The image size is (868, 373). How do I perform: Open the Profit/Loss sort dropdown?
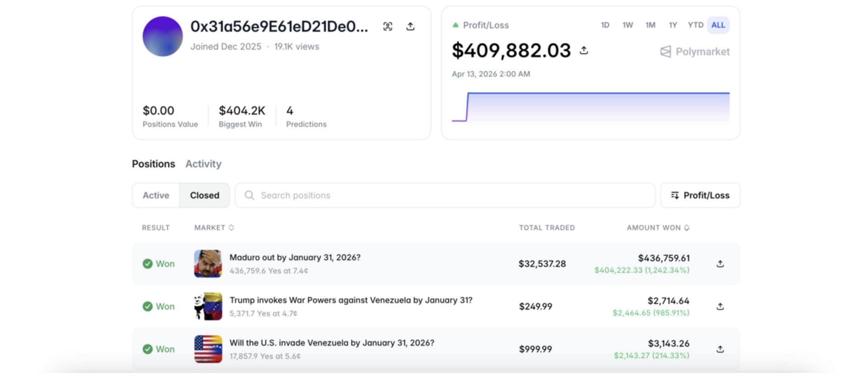(x=700, y=196)
